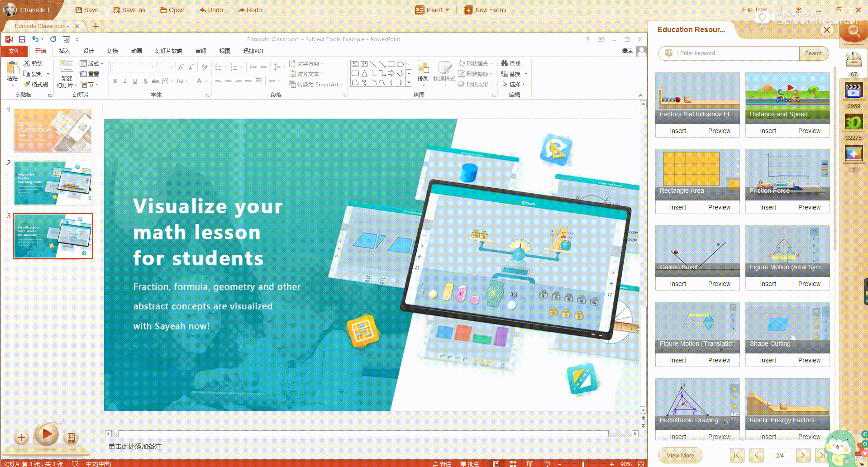The width and height of the screenshot is (868, 467).
Task: Open the video clips sidebar icon
Action: coord(854,91)
